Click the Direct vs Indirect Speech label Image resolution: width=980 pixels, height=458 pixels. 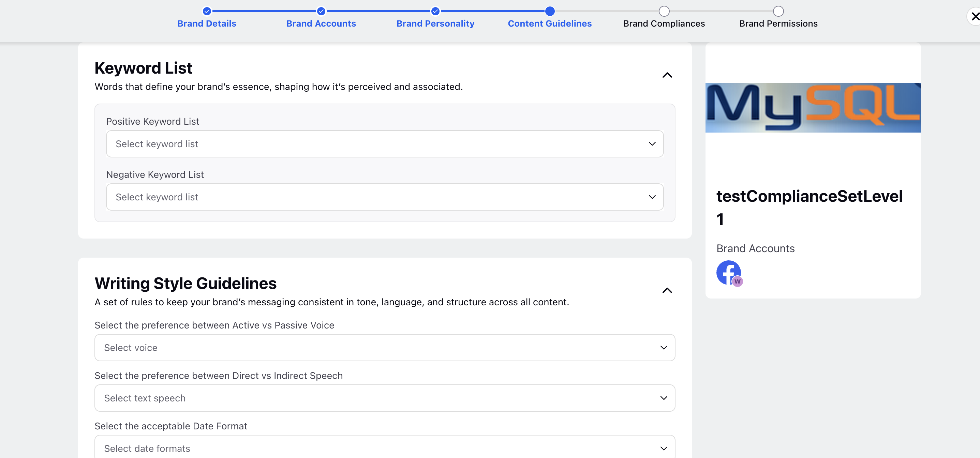tap(218, 376)
